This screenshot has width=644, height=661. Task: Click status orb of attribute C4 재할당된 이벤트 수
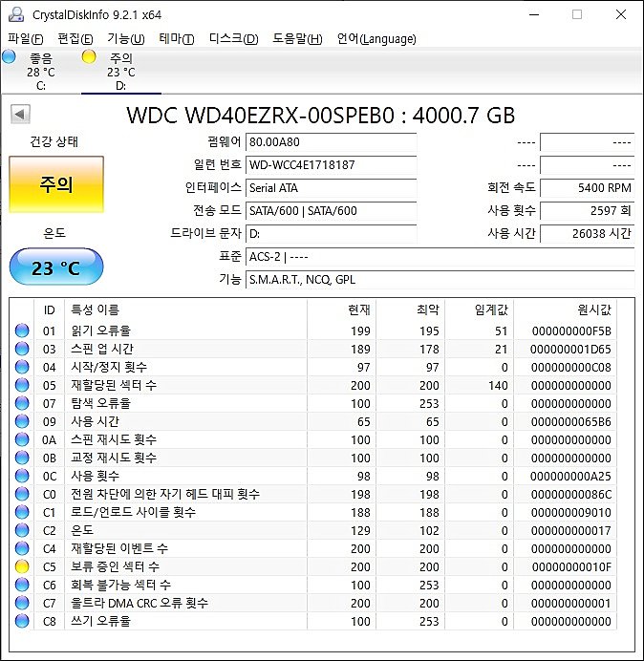pyautogui.click(x=22, y=548)
